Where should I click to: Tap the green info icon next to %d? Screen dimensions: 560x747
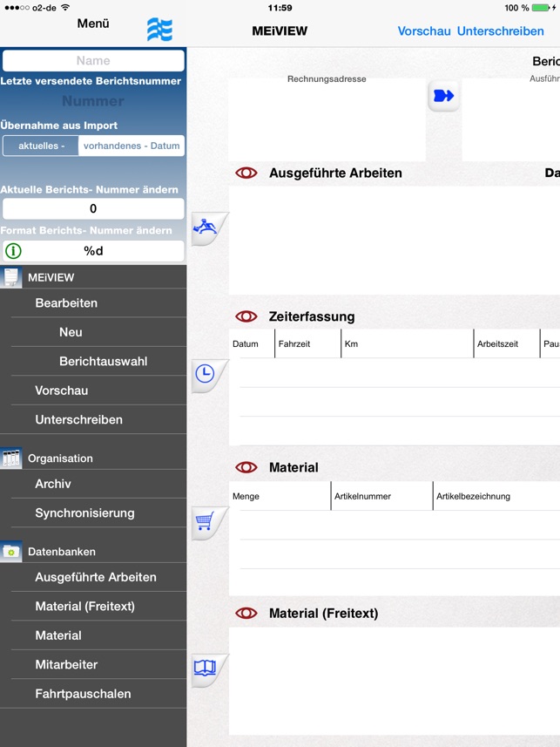13,250
